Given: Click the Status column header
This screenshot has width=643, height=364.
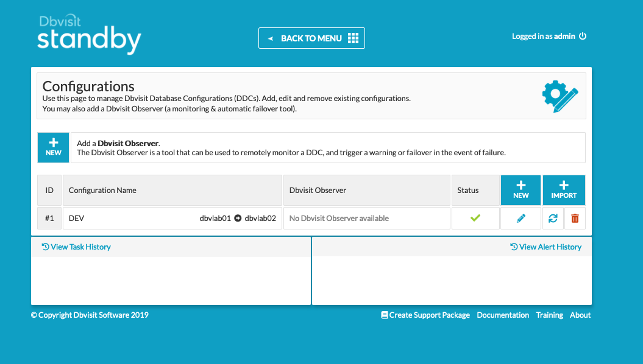Looking at the screenshot, I should 475,190.
